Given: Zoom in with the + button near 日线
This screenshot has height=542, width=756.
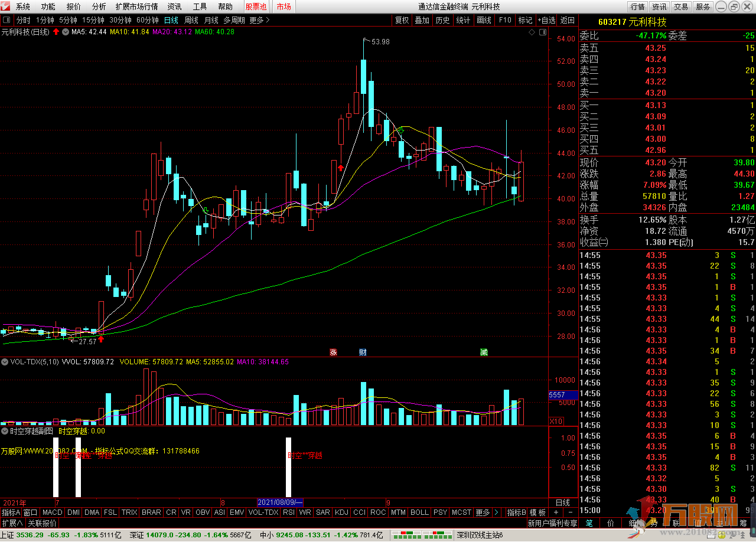Looking at the screenshot, I should pyautogui.click(x=556, y=512).
